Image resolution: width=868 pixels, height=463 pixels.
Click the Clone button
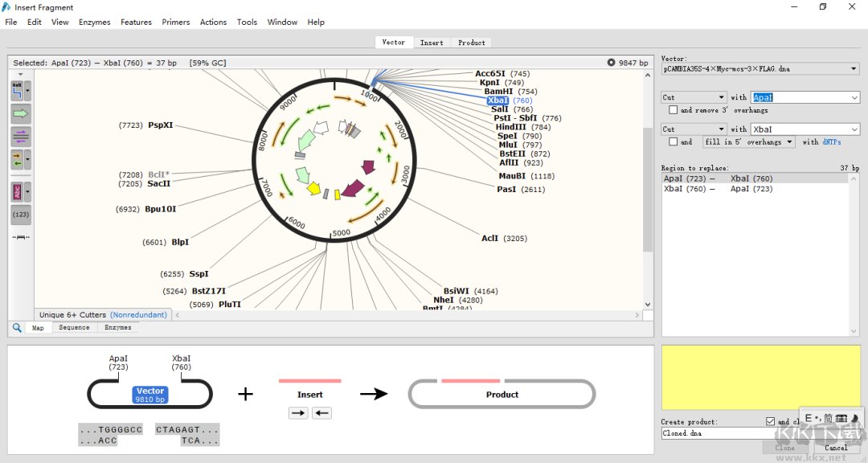pyautogui.click(x=785, y=448)
